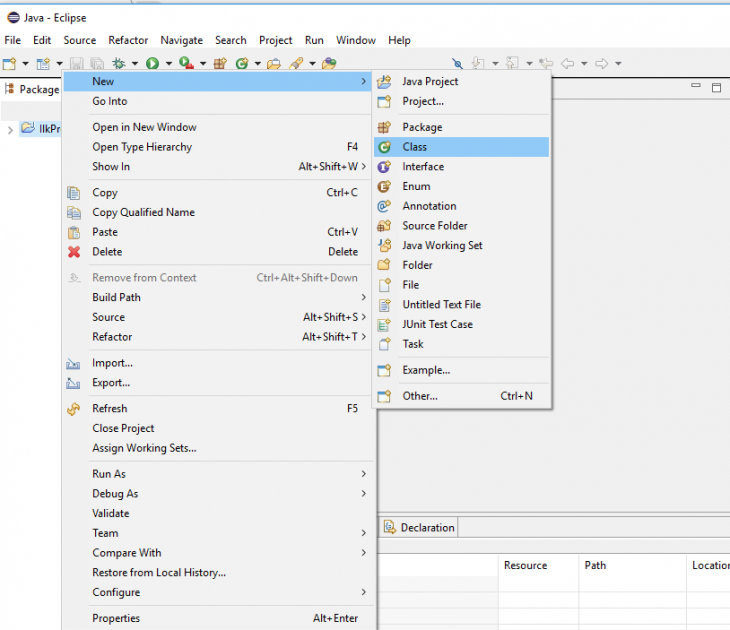The width and height of the screenshot is (730, 630).
Task: Open the New wizard dropdown arrow
Action: click(26, 63)
